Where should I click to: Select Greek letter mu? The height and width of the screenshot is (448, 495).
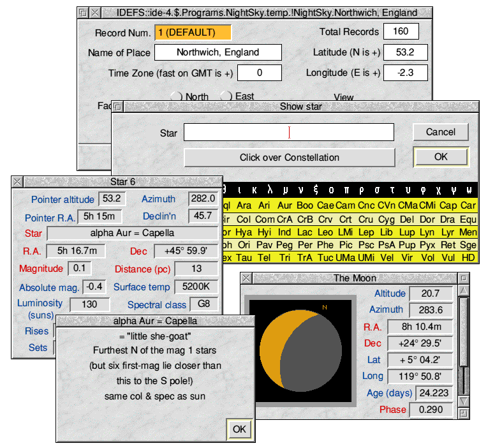(285, 190)
